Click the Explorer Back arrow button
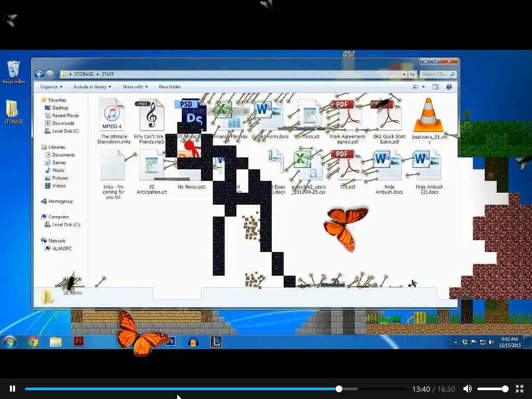 [x=39, y=74]
